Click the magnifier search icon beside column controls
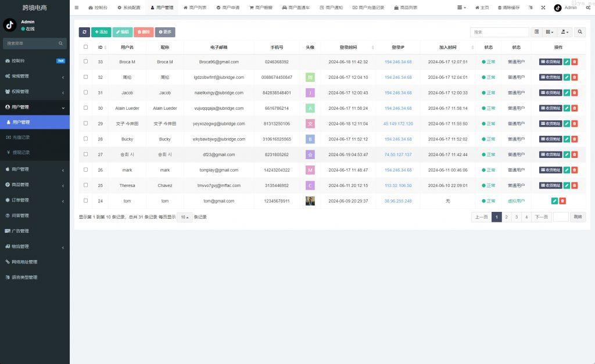Screen dimensions: 595x364 579,32
